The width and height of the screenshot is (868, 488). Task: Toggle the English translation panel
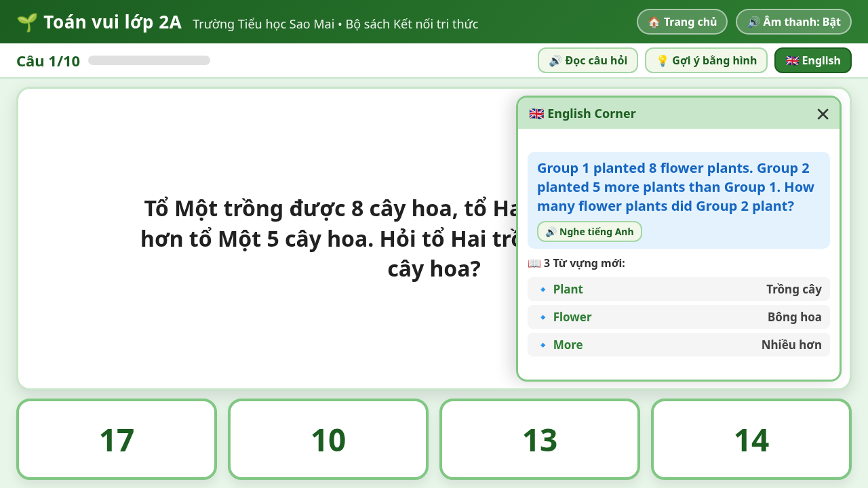click(813, 60)
